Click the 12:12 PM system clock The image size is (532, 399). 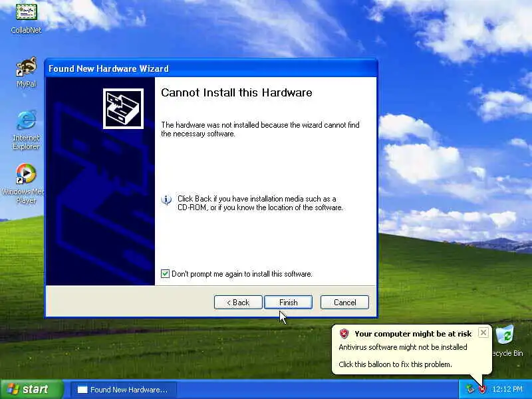click(507, 389)
